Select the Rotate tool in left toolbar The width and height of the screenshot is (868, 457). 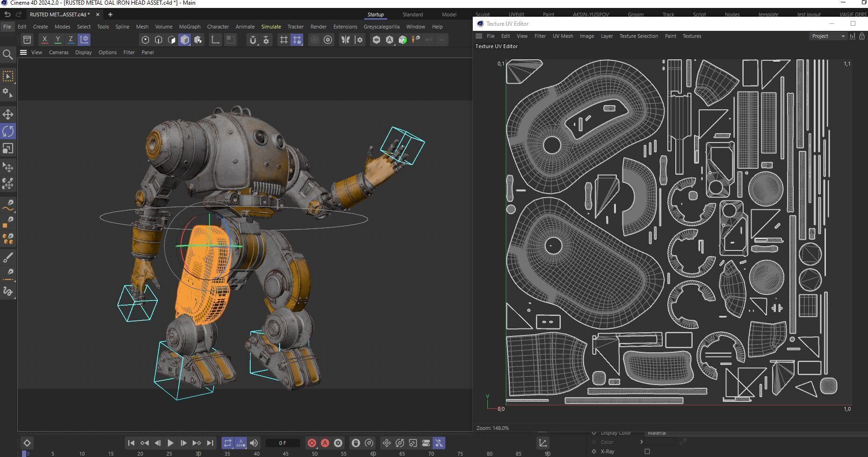(8, 131)
